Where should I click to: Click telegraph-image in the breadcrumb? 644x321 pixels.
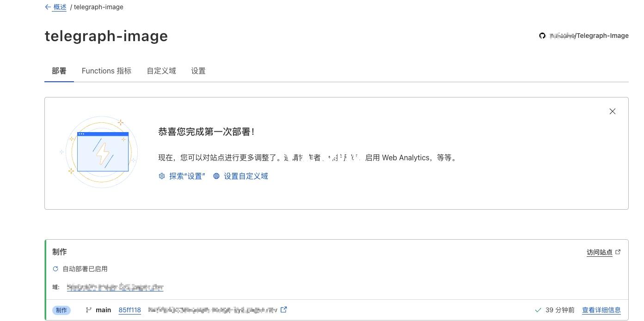point(98,7)
